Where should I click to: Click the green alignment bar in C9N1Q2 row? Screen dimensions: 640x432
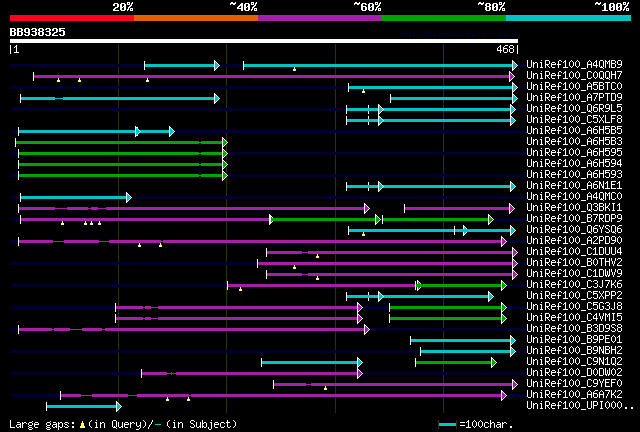pyautogui.click(x=456, y=363)
